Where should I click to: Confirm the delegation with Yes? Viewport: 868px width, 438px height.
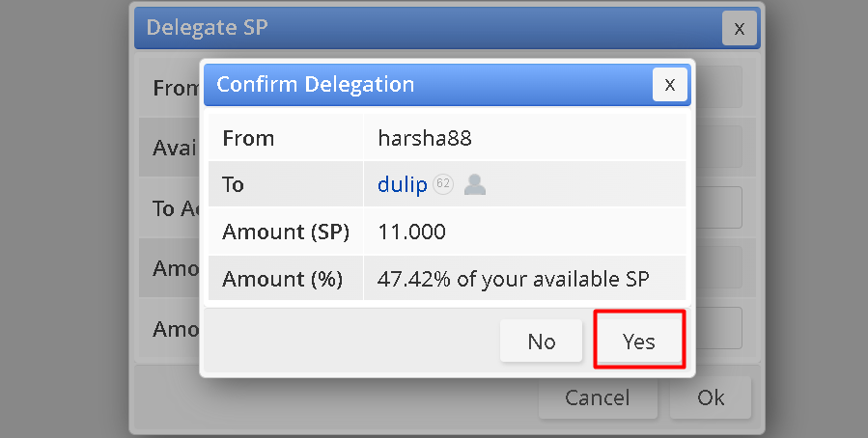[639, 341]
